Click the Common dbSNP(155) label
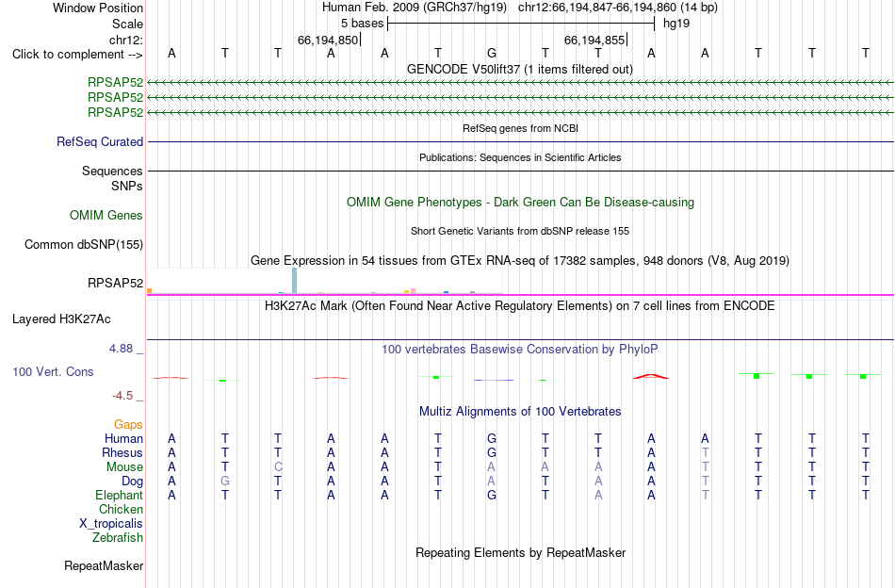The width and height of the screenshot is (895, 588). pos(84,244)
